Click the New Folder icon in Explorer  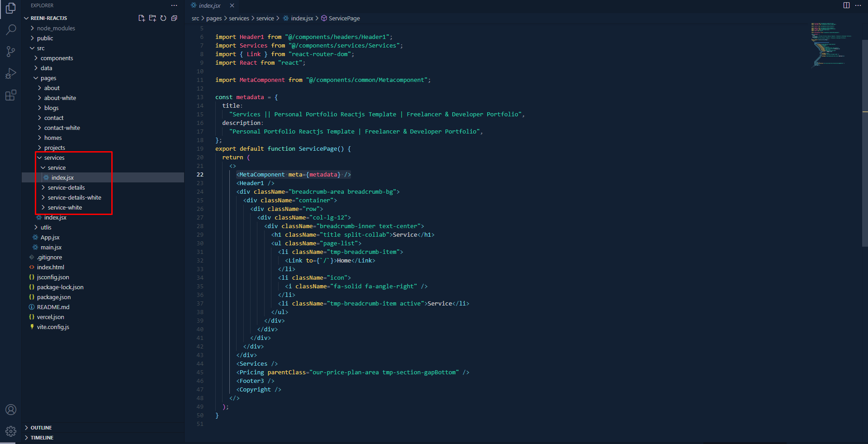point(152,18)
